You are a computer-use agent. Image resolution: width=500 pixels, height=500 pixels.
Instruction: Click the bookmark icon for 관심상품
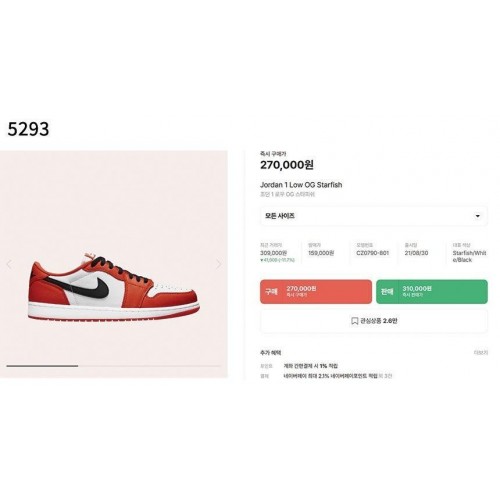point(354,321)
